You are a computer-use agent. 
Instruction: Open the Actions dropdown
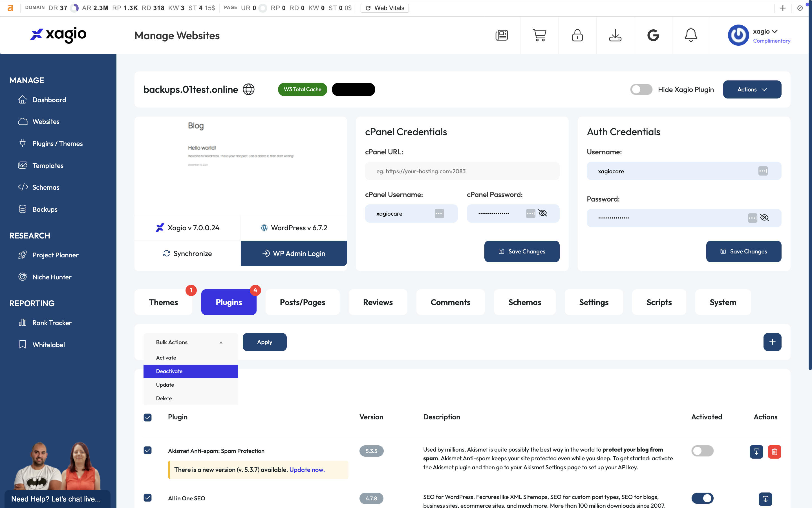click(x=752, y=89)
